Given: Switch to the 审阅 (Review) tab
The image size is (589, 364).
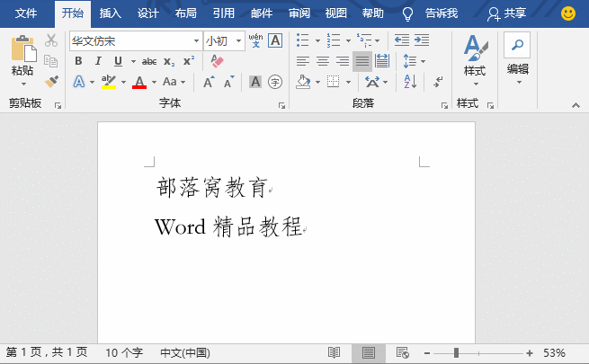Looking at the screenshot, I should pos(299,13).
